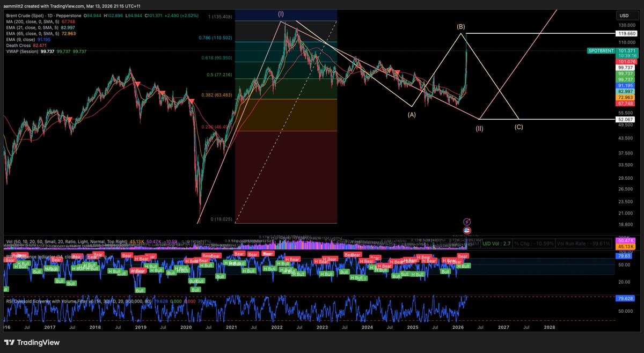Click the 43.500 price scale value
This screenshot has width=644, height=353.
click(626, 138)
